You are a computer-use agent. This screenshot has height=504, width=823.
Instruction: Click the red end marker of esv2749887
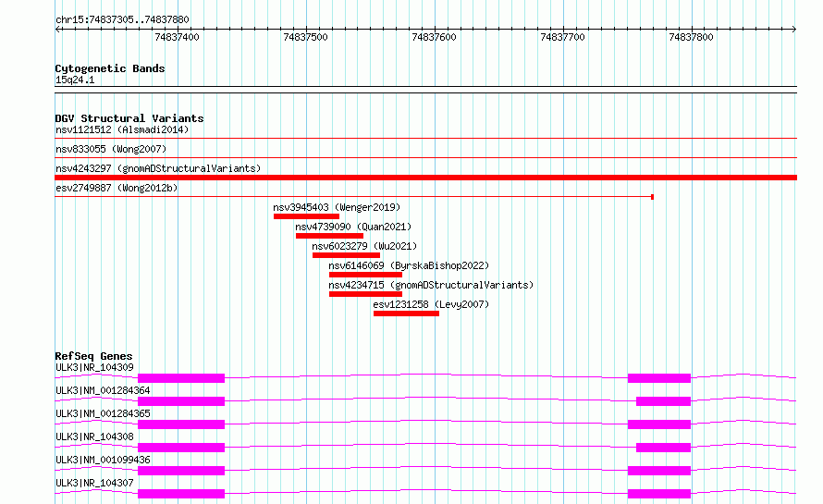pyautogui.click(x=652, y=197)
